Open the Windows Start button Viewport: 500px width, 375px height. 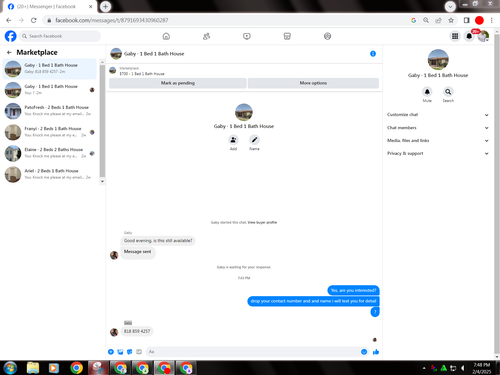click(10, 368)
